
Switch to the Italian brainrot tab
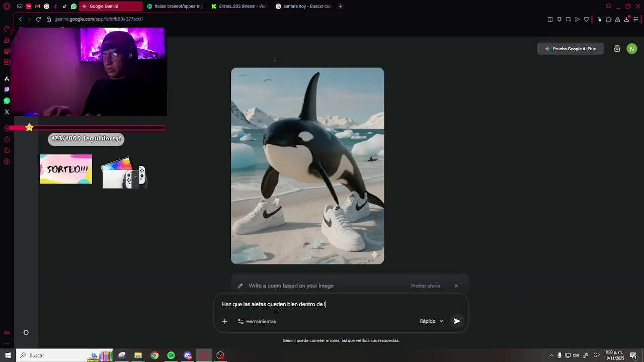click(175, 7)
